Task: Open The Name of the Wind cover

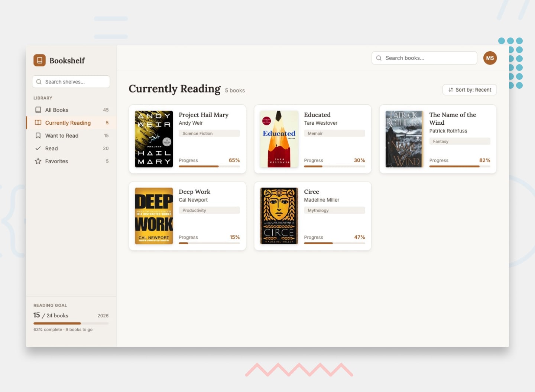Action: (404, 139)
